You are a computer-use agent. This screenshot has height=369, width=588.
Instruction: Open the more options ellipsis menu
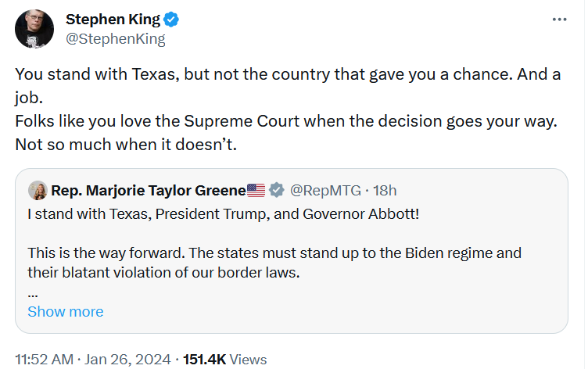point(560,20)
